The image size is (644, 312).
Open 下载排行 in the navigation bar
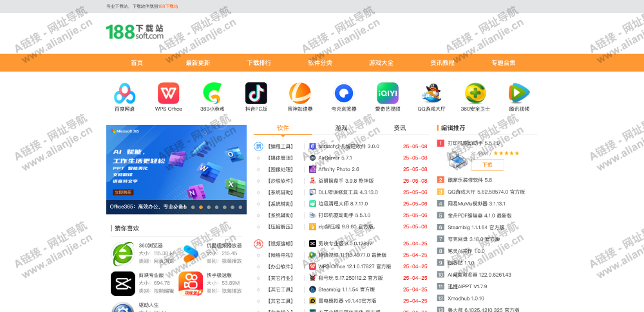(x=259, y=63)
